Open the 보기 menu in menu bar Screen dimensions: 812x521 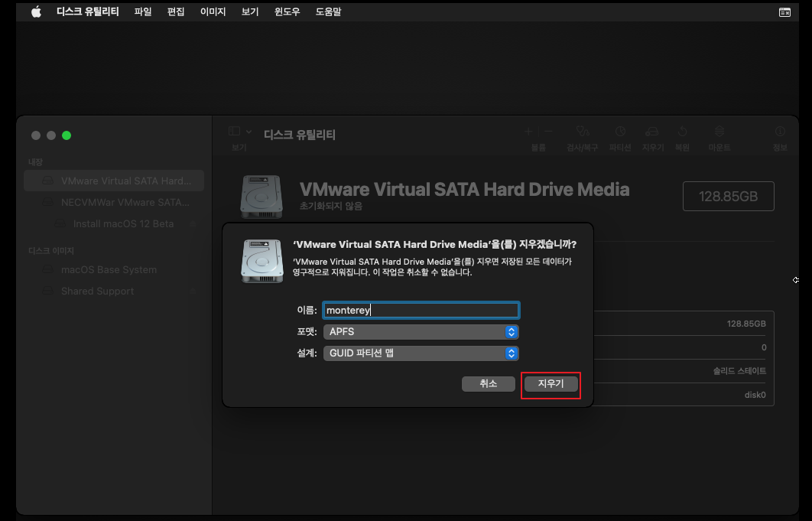(249, 11)
